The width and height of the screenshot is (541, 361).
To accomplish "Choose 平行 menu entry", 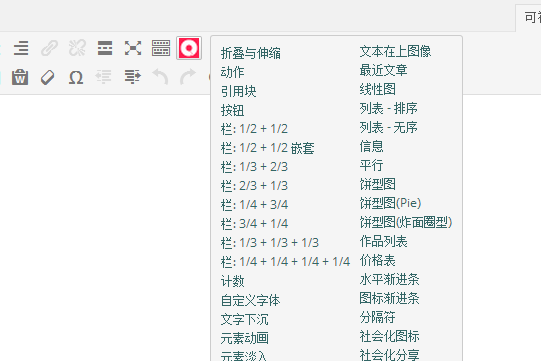I will coord(371,165).
